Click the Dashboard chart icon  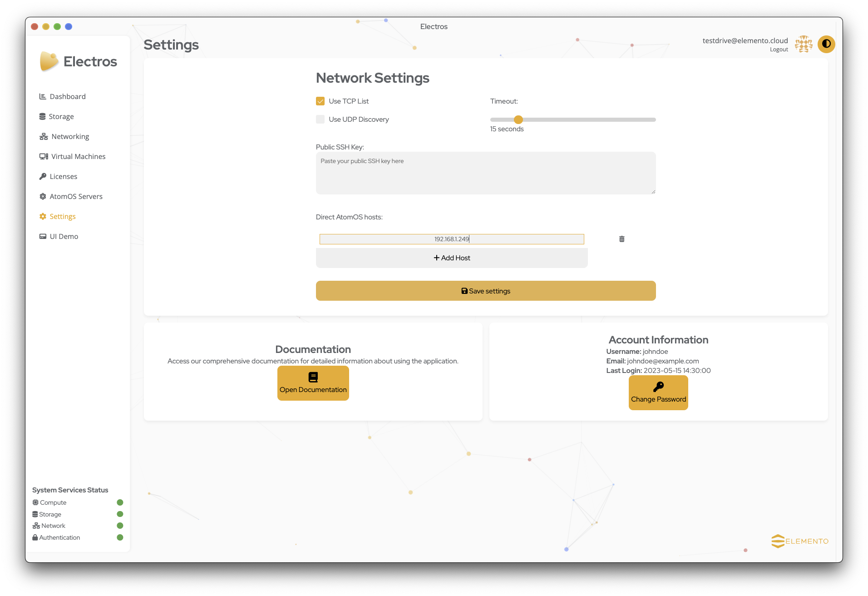[x=43, y=96]
